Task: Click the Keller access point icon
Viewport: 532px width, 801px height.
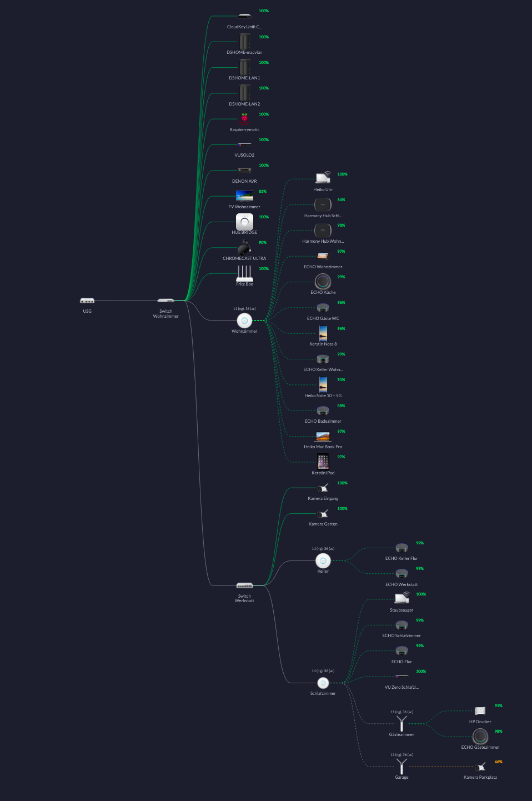Action: [323, 560]
